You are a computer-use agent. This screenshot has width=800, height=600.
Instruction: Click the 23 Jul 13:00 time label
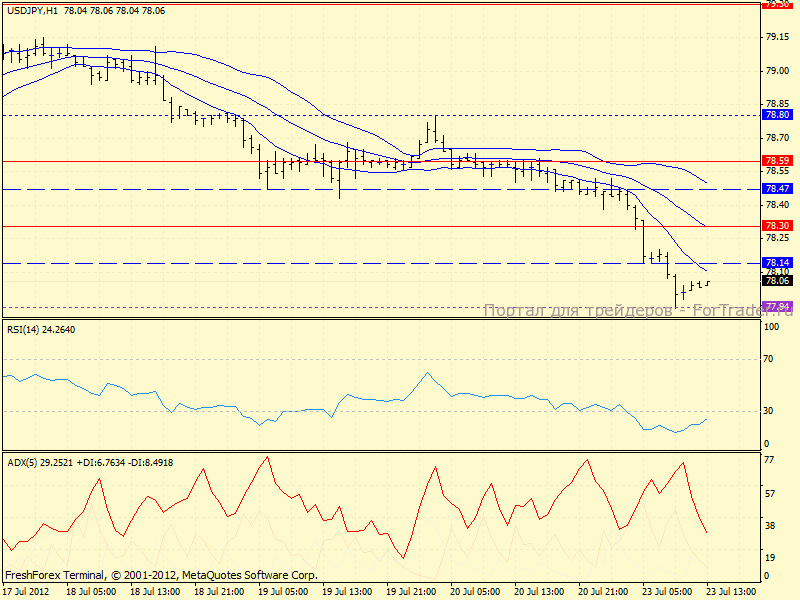pos(732,591)
